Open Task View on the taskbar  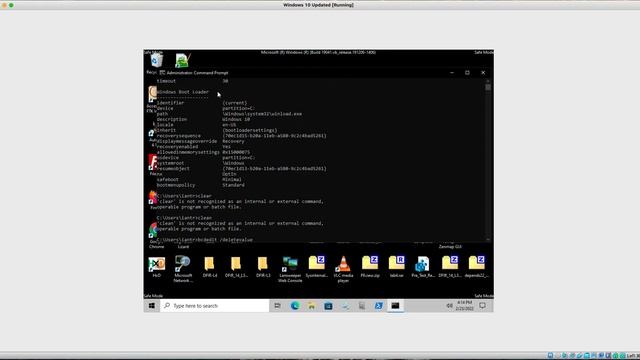(277, 305)
